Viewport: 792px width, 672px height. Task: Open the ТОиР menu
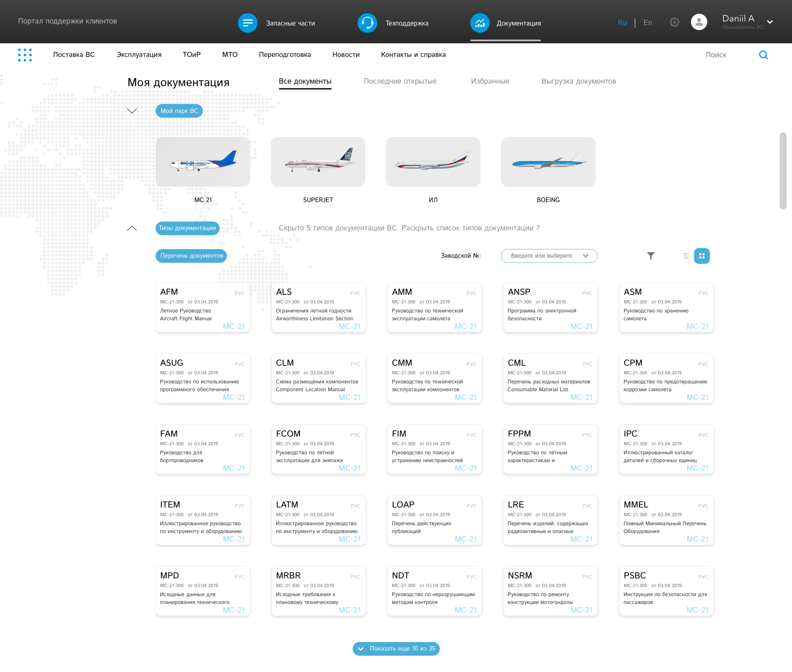pyautogui.click(x=192, y=55)
